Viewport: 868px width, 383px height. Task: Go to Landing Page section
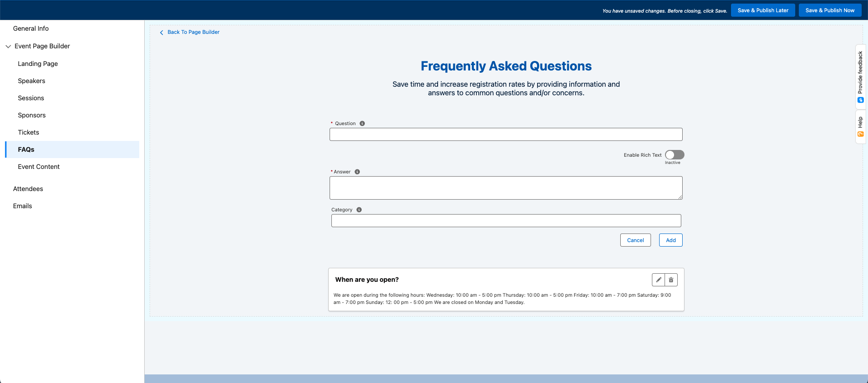[x=38, y=64]
